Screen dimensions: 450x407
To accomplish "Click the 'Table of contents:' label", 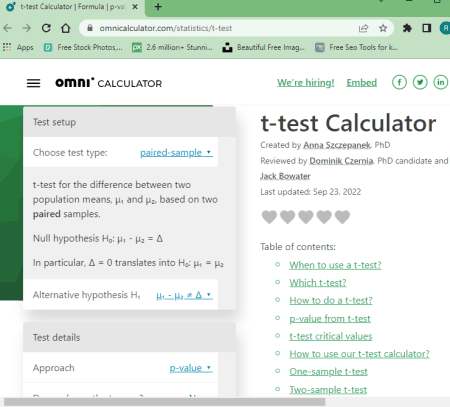I will [298, 247].
